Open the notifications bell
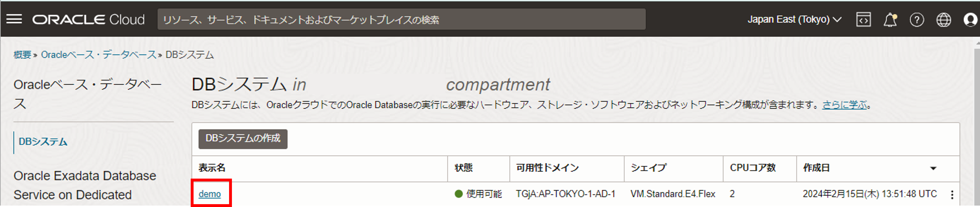The width and height of the screenshot is (980, 207). [x=890, y=19]
